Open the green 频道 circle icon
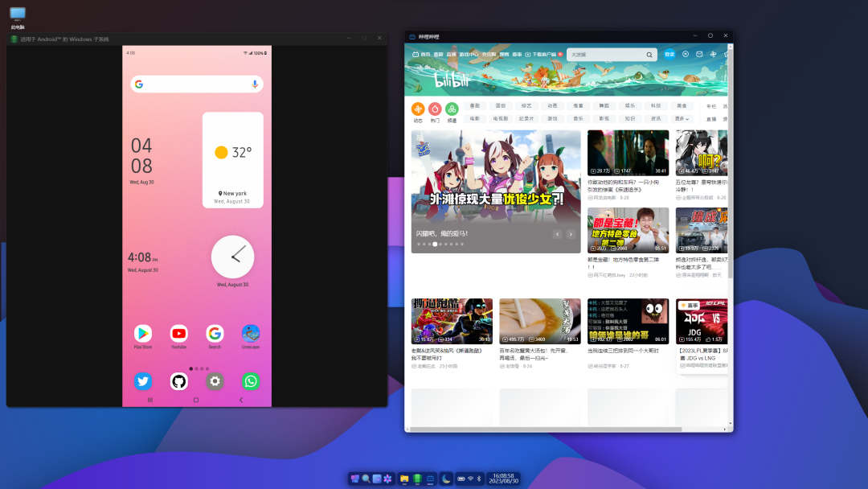The image size is (868, 489). click(452, 109)
